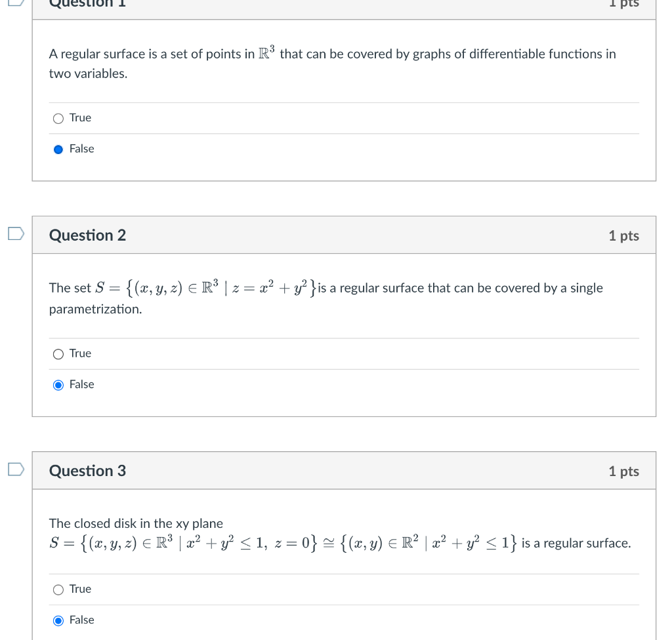
Task: Click the True label text in Question 1
Action: point(80,118)
